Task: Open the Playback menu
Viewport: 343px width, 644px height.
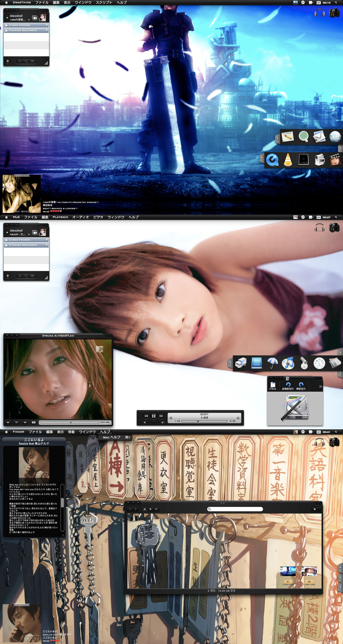Action: click(x=61, y=217)
